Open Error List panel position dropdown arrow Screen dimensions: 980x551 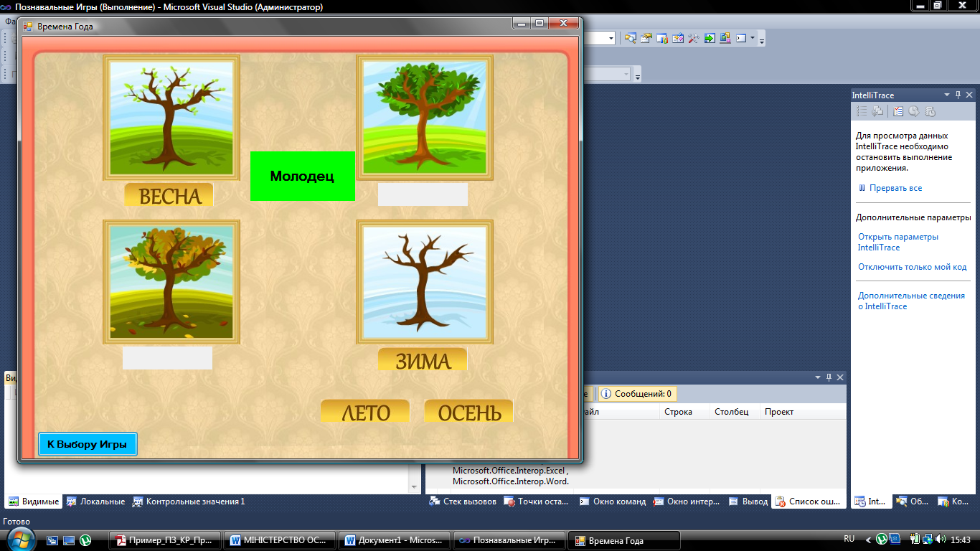click(x=818, y=377)
